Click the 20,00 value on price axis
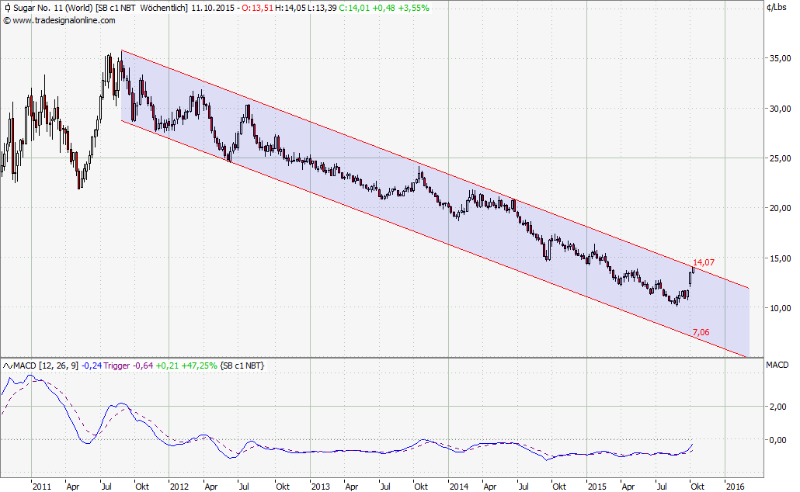Screen dimensions: 800x492 [778, 208]
